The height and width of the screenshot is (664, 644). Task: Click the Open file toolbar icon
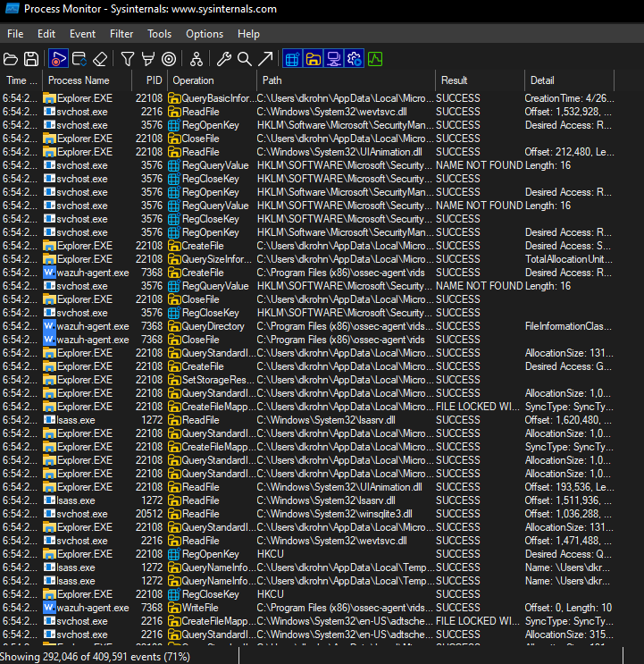[x=11, y=59]
